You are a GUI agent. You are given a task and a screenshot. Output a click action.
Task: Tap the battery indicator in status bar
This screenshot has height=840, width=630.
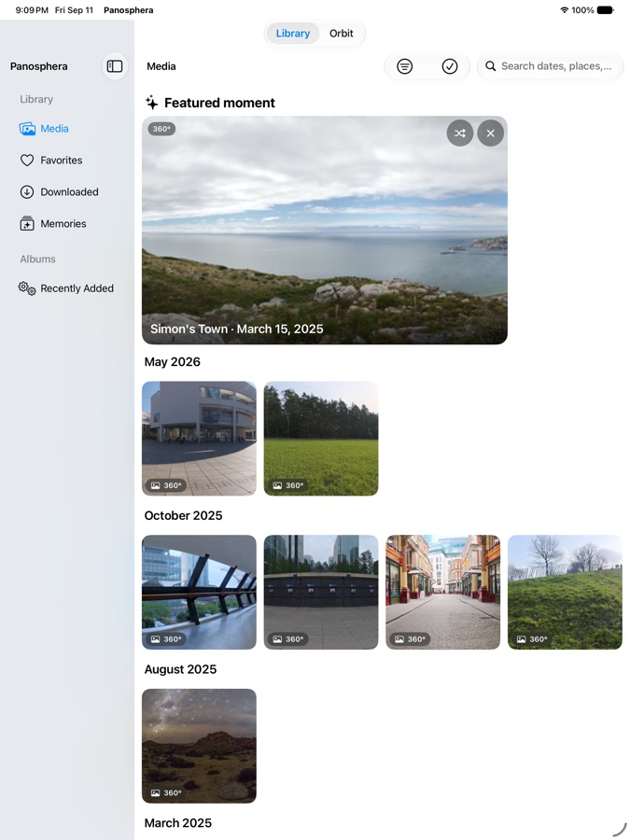pyautogui.click(x=606, y=10)
